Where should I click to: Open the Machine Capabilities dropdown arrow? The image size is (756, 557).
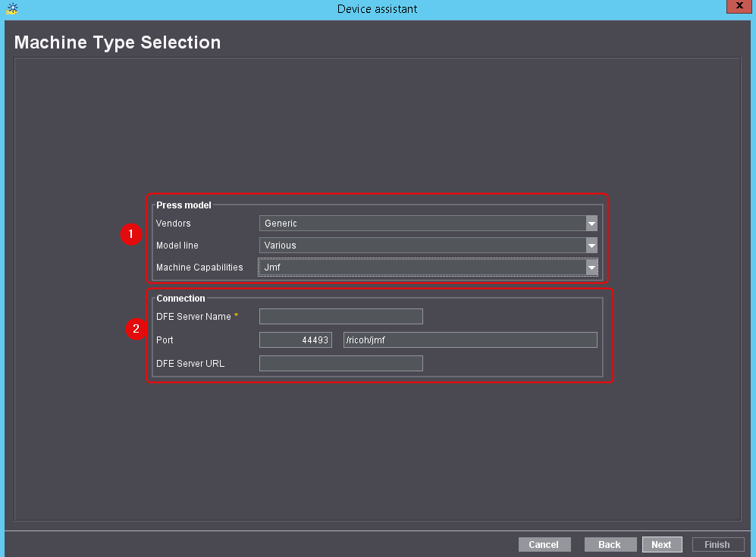pyautogui.click(x=591, y=268)
